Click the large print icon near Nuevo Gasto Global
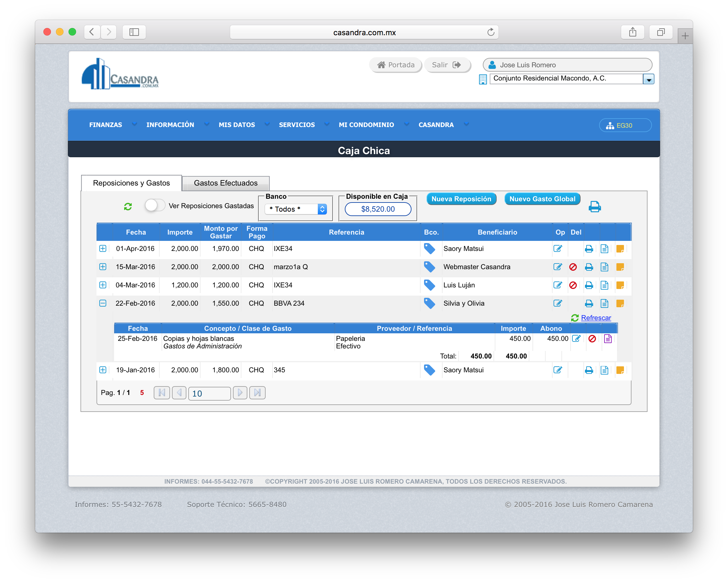The width and height of the screenshot is (728, 583). pos(595,206)
